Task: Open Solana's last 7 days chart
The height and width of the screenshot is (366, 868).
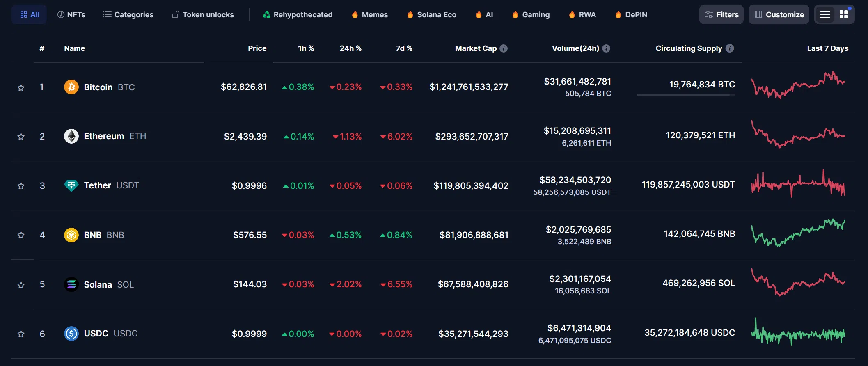Action: [x=798, y=282]
